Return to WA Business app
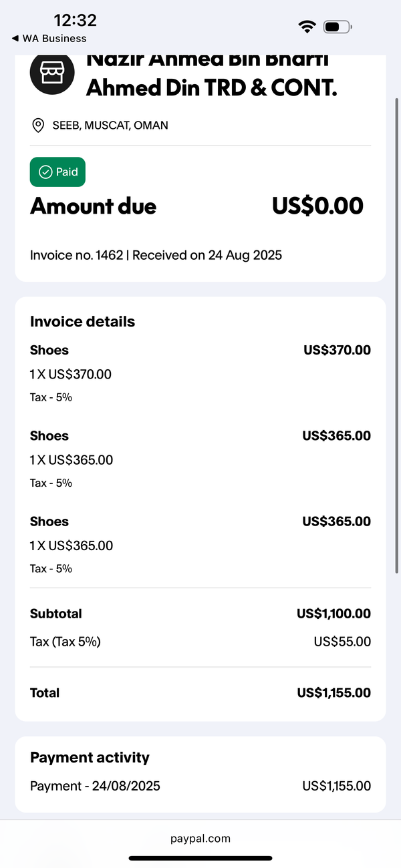The image size is (401, 868). 49,39
